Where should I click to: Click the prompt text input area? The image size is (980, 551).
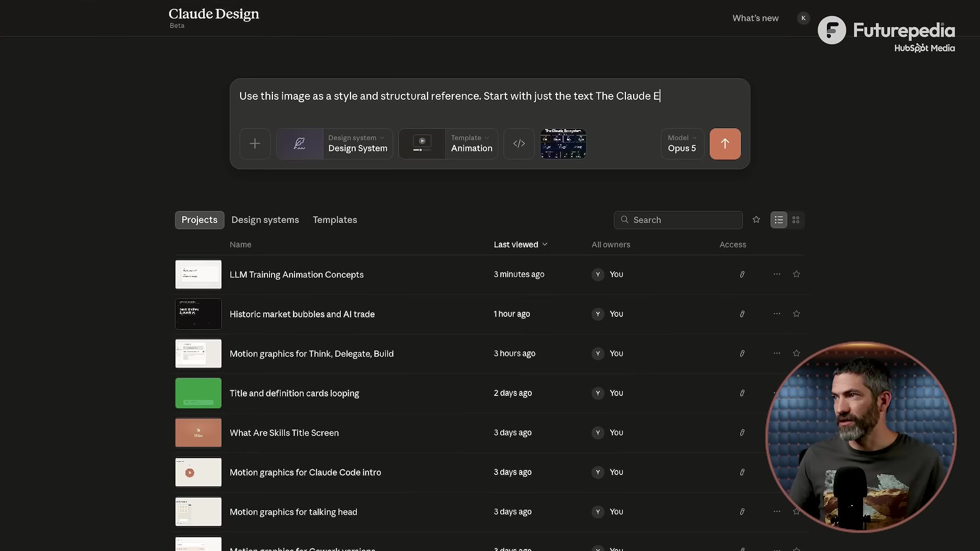pyautogui.click(x=489, y=97)
